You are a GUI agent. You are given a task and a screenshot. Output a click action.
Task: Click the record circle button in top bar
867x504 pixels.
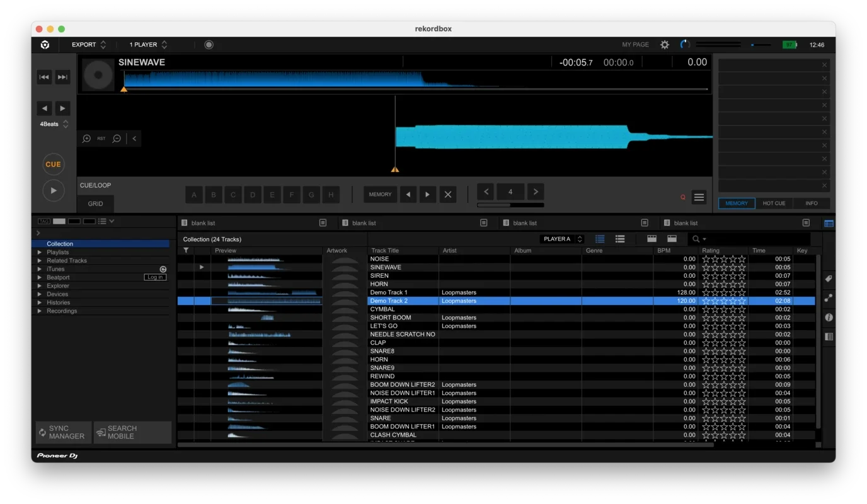point(209,45)
